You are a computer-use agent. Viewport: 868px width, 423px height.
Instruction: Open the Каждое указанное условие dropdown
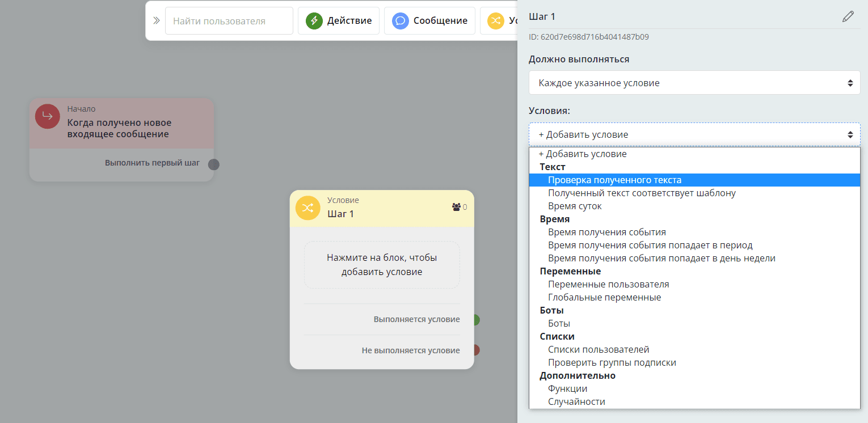tap(694, 83)
